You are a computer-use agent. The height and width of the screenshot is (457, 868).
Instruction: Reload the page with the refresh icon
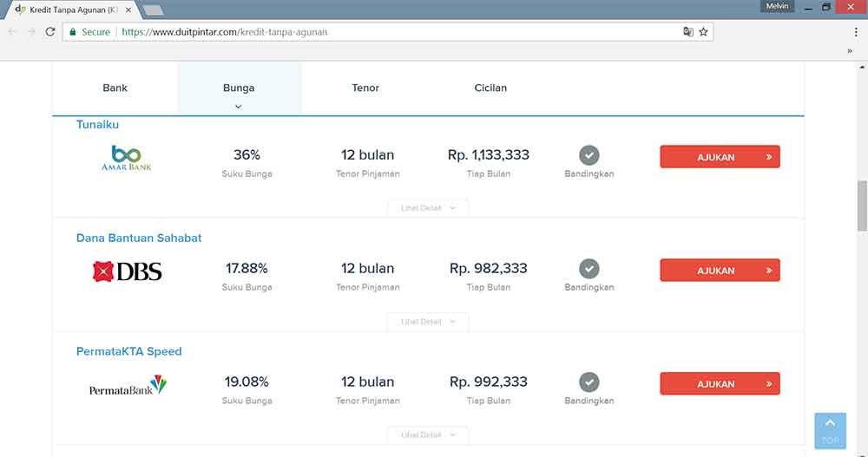click(49, 31)
